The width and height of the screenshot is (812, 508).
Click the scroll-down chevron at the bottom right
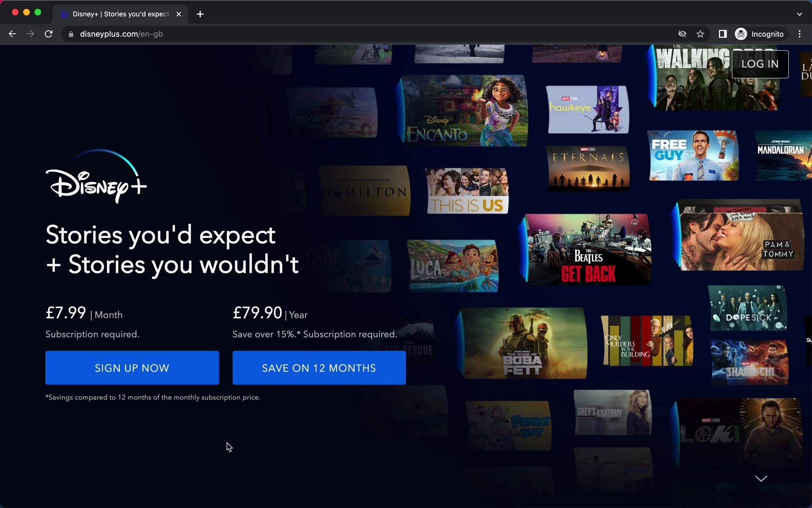tap(761, 479)
